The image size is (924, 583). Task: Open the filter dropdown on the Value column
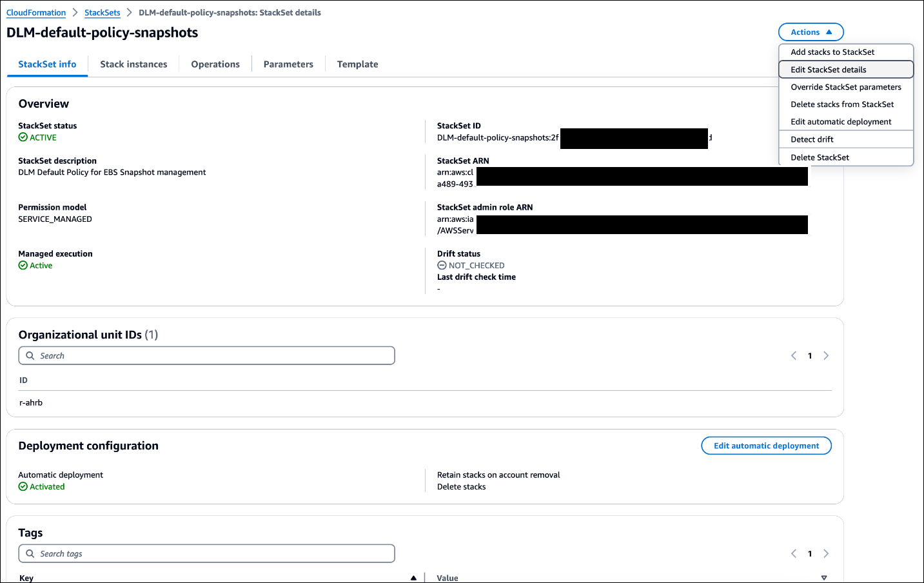pos(824,578)
